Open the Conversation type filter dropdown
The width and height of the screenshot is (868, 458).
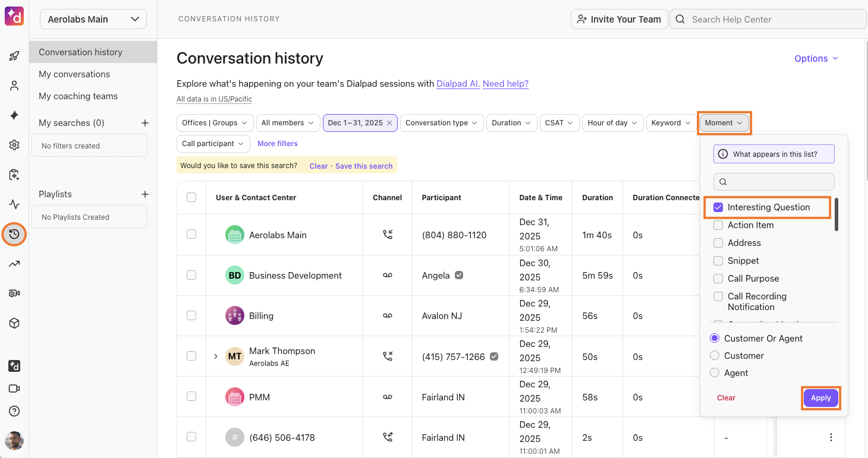coord(441,122)
